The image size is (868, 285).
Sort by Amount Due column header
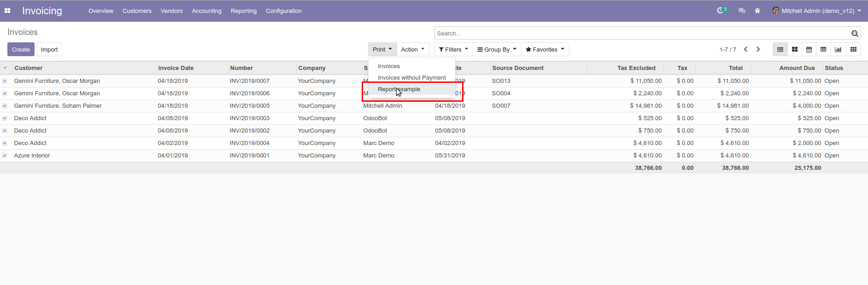pos(787,68)
